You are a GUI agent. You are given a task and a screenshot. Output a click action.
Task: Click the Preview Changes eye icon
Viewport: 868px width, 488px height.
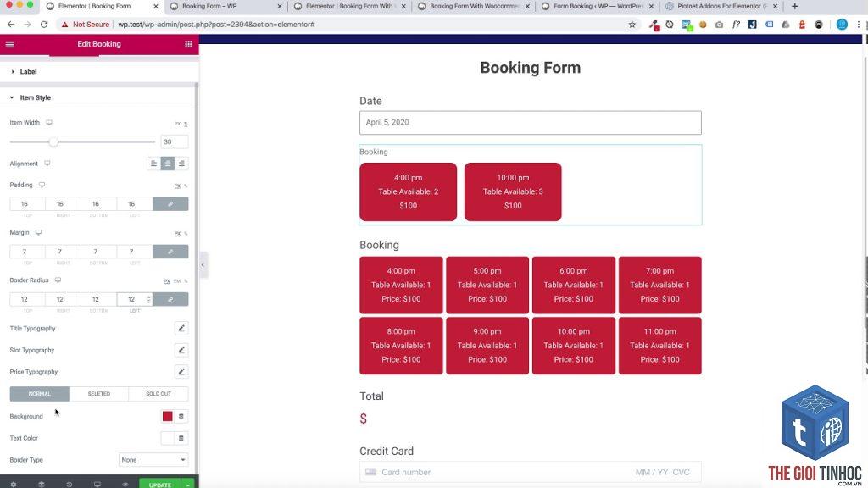[125, 484]
